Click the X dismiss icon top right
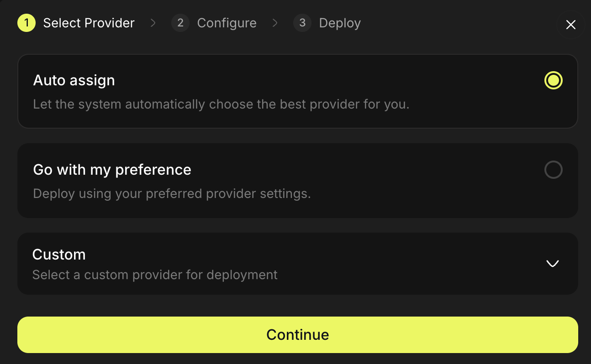591x364 pixels. 570,25
